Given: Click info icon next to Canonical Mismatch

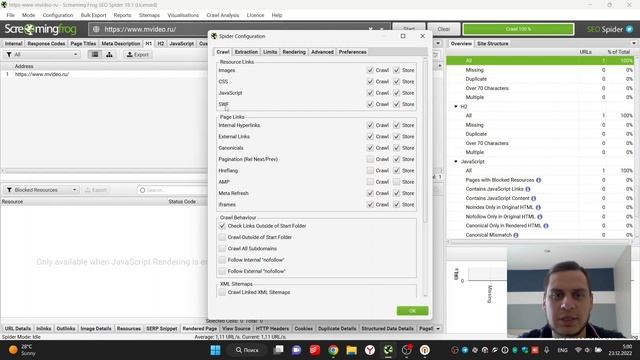Looking at the screenshot, I should (516, 235).
